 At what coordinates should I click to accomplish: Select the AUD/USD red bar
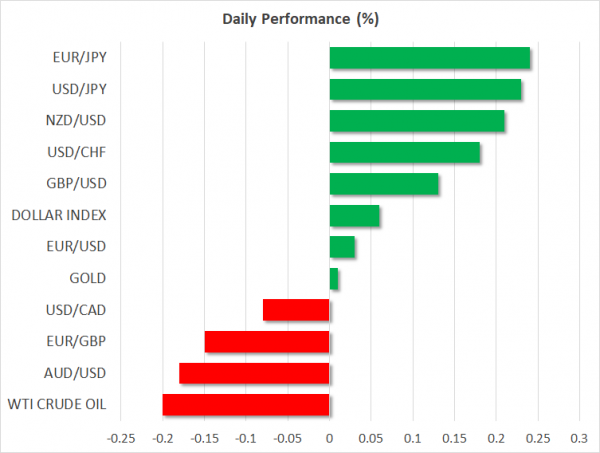click(x=254, y=373)
